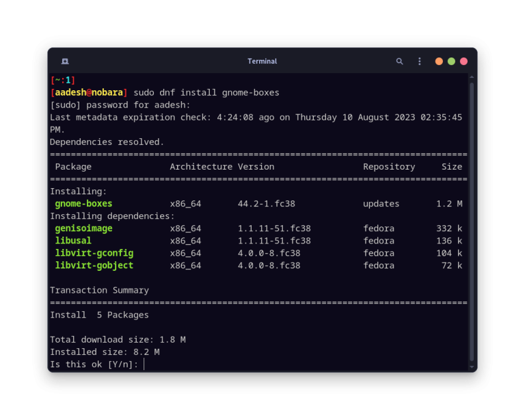Viewport: 525px width, 420px height.
Task: Click the new tab icon in header
Action: click(x=65, y=62)
